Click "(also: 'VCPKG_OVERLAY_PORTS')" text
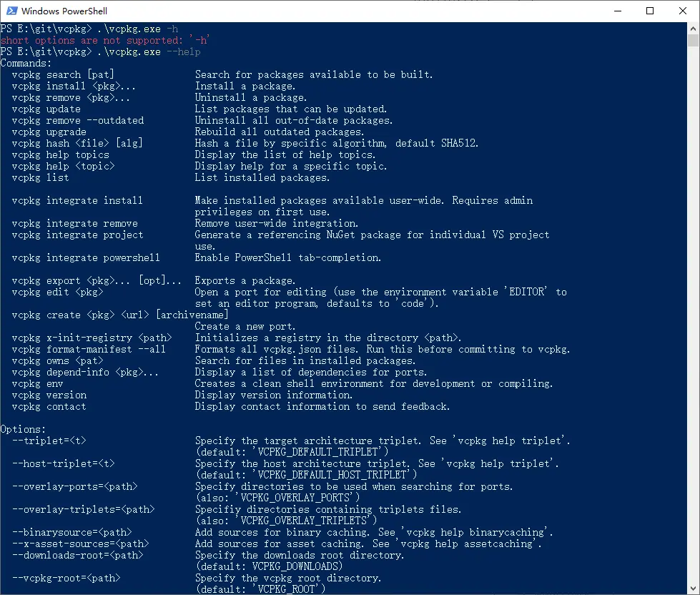This screenshot has width=700, height=595. 277,498
